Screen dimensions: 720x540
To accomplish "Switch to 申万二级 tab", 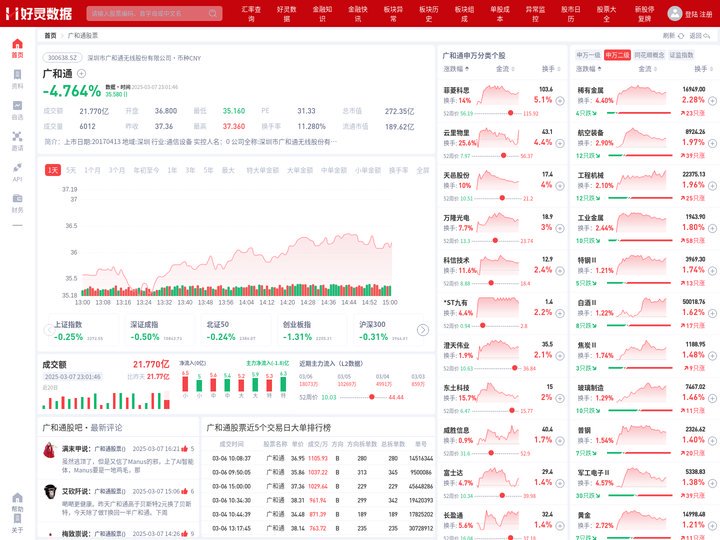I will 617,55.
